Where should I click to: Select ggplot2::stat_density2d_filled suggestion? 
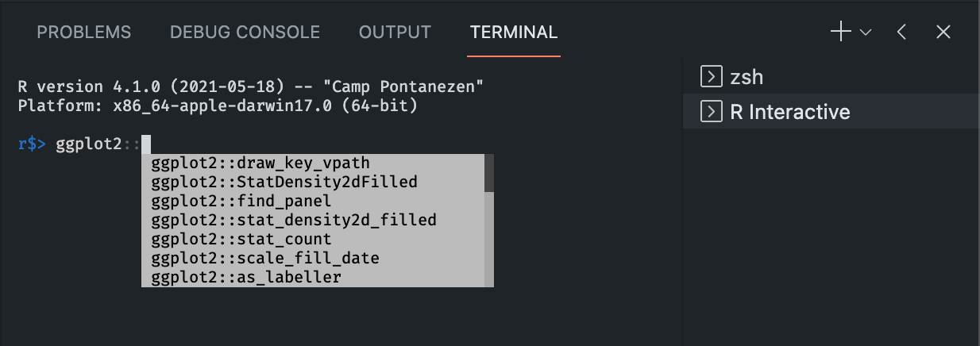pos(313,221)
